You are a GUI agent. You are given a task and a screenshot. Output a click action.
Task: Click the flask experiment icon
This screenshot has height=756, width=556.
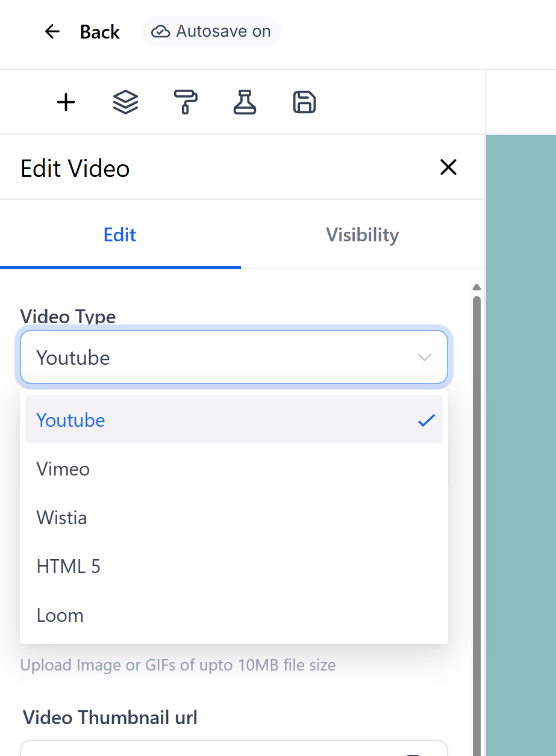(x=245, y=102)
